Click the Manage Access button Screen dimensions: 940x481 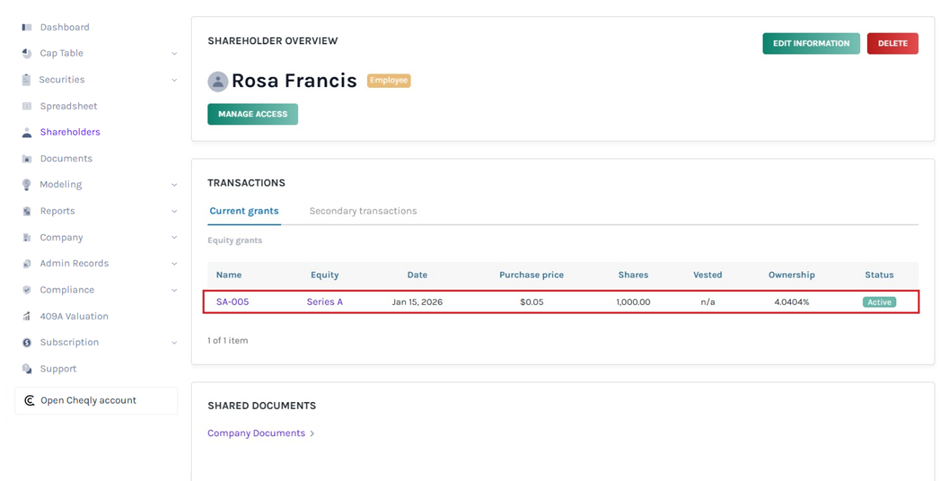tap(252, 114)
